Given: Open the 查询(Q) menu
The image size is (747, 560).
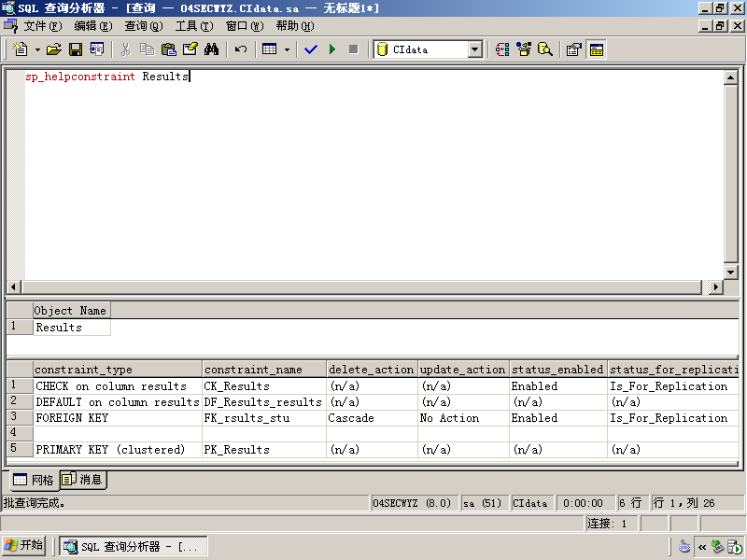Looking at the screenshot, I should 144,26.
